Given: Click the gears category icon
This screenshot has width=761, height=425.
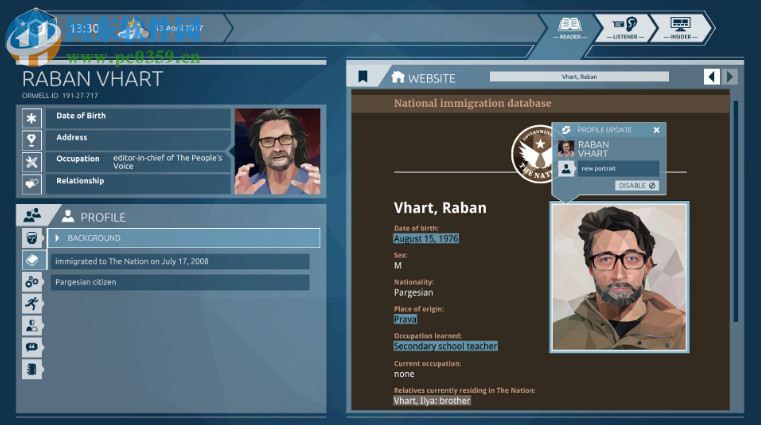Looking at the screenshot, I should tap(32, 282).
